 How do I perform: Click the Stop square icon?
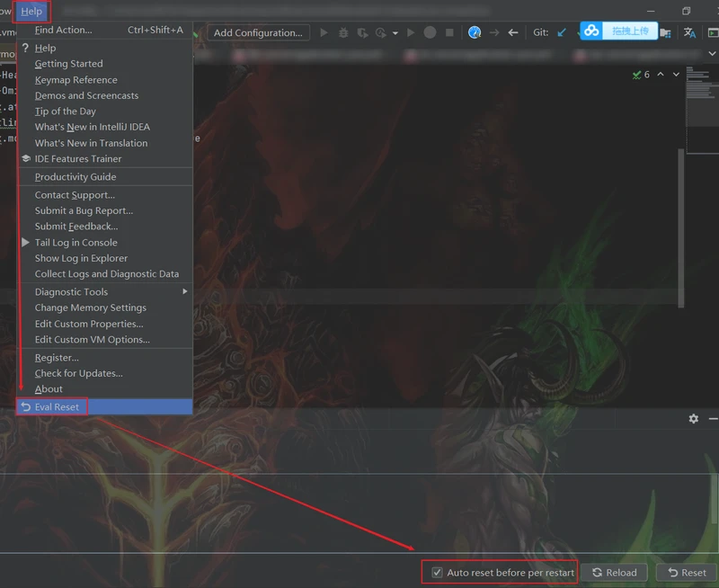[x=450, y=32]
